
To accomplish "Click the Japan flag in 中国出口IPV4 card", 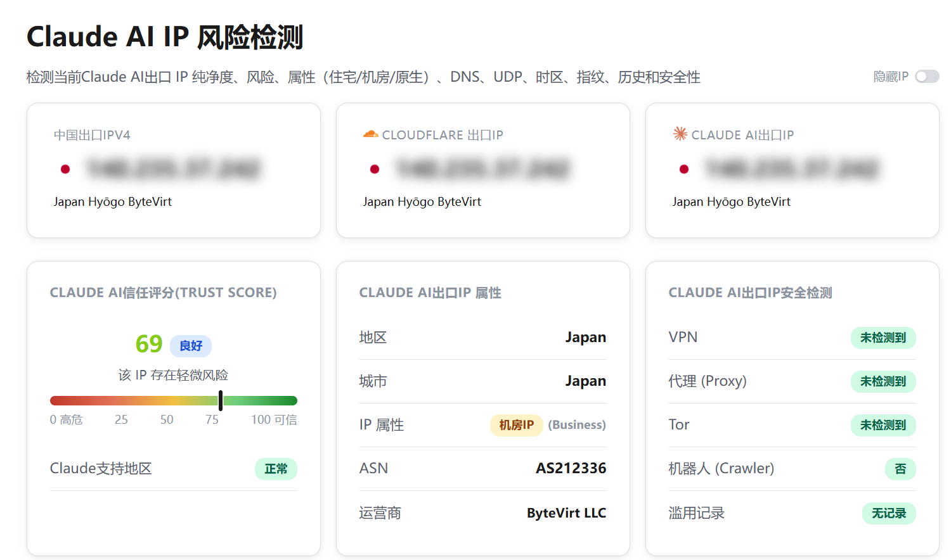I will tap(65, 169).
